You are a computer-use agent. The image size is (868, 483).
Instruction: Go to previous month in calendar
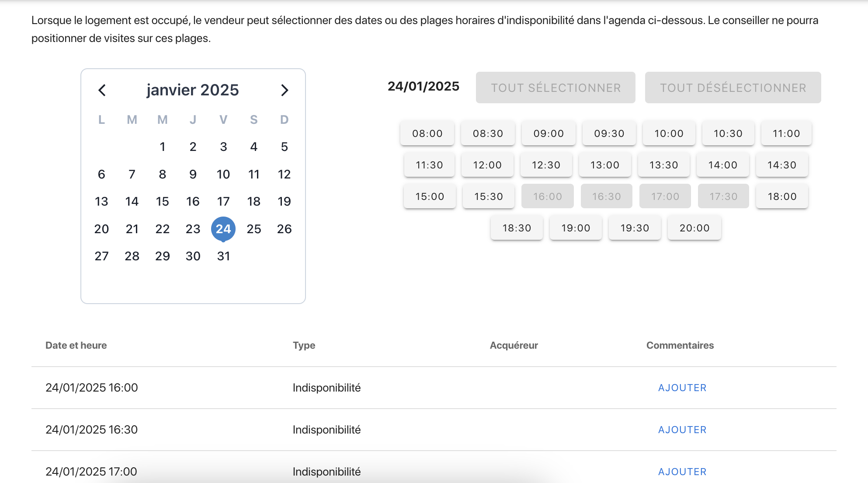pos(102,90)
